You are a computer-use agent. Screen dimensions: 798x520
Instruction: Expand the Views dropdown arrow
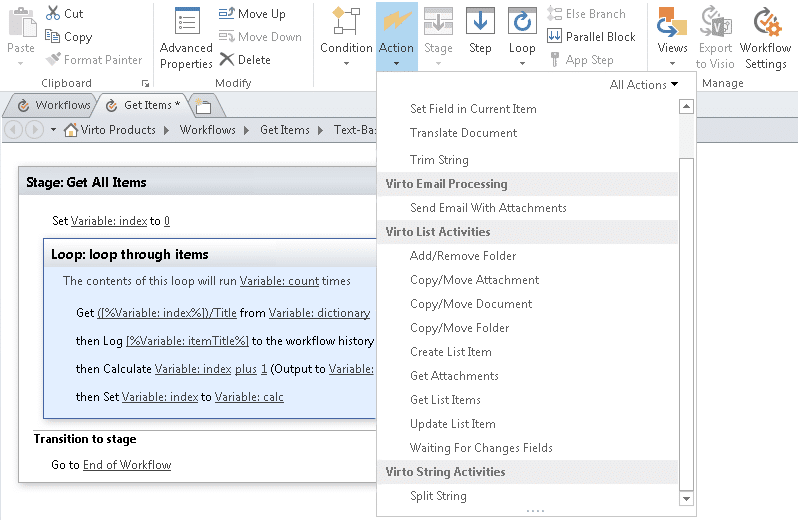click(x=672, y=64)
